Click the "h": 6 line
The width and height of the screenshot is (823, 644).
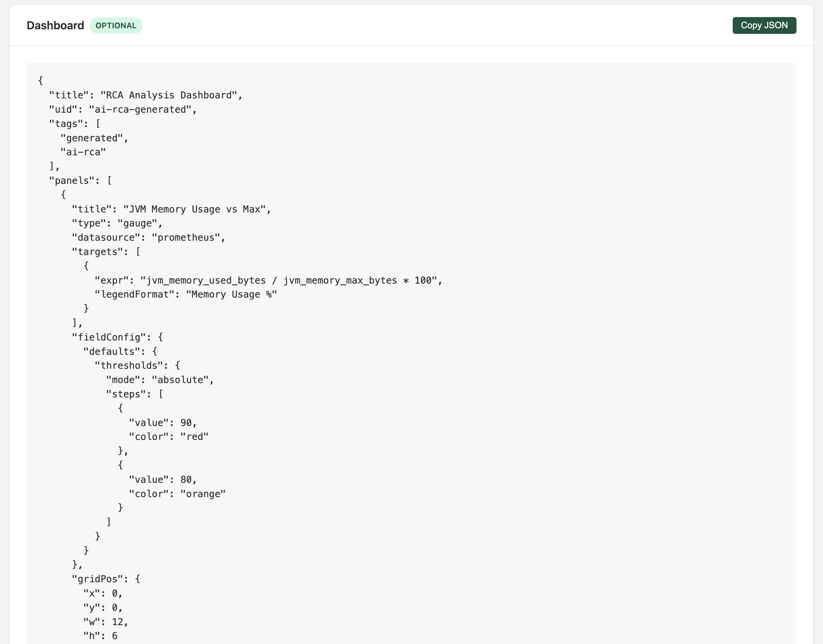[x=100, y=636]
